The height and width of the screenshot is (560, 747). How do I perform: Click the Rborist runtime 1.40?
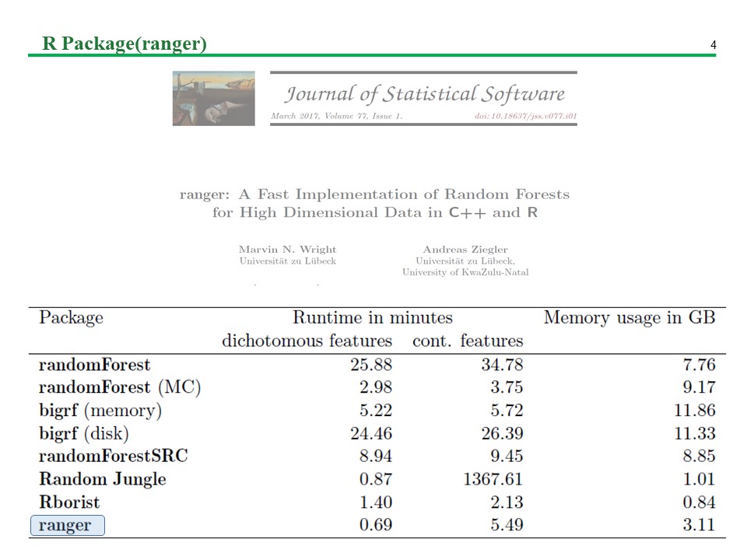[376, 502]
